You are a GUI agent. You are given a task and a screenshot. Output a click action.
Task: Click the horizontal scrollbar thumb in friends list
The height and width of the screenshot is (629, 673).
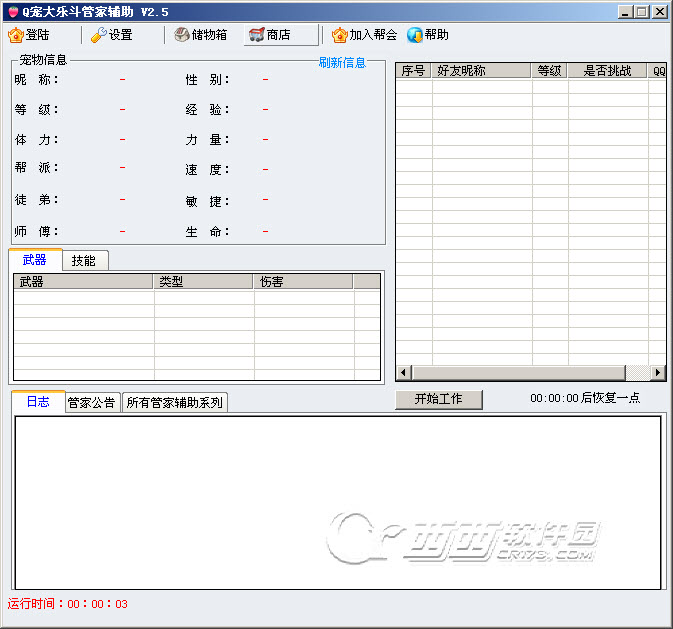[518, 372]
